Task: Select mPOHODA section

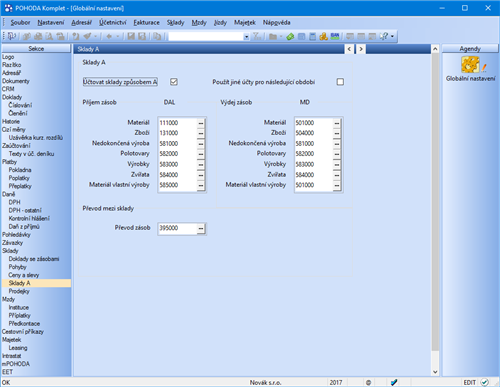Action: [x=16, y=364]
